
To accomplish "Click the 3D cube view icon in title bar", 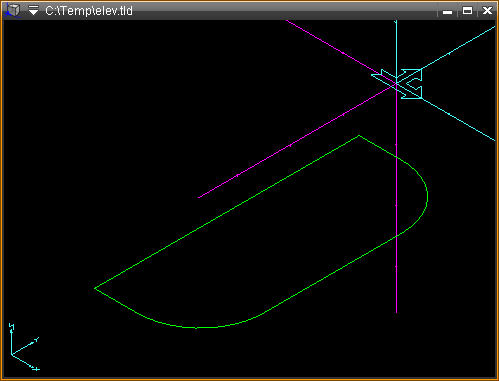I will tap(12, 10).
